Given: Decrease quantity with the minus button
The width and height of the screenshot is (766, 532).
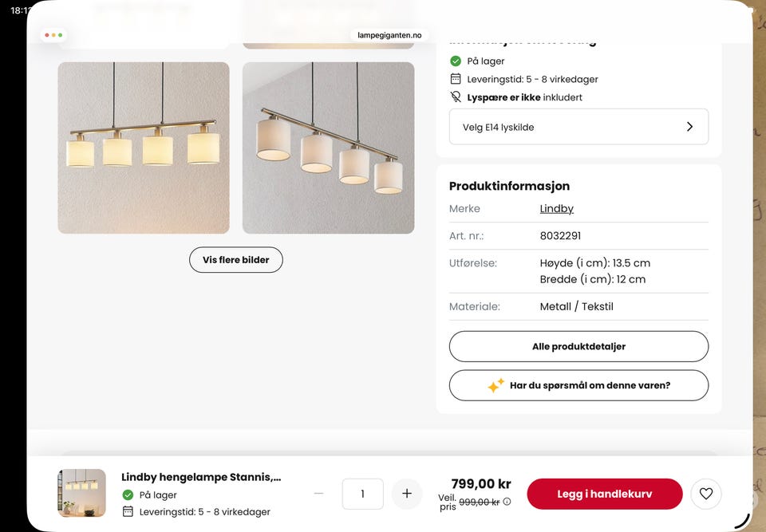Looking at the screenshot, I should click(x=318, y=494).
